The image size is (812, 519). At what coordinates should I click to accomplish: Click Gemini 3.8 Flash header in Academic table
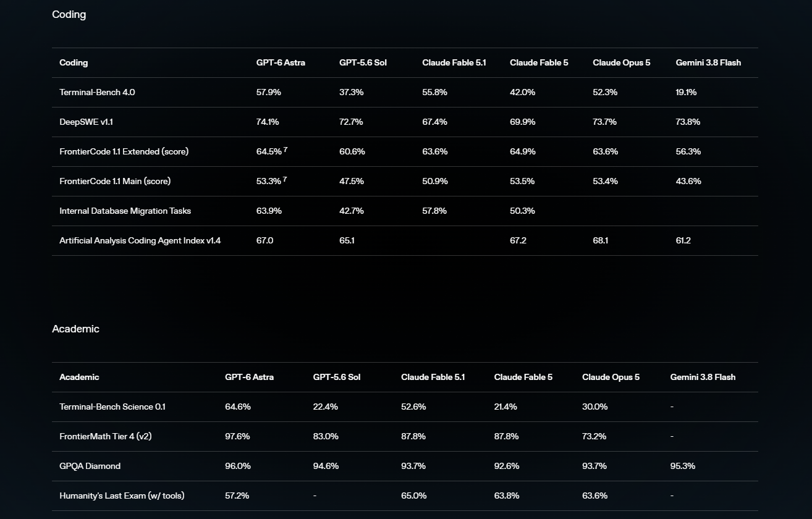[x=703, y=377]
